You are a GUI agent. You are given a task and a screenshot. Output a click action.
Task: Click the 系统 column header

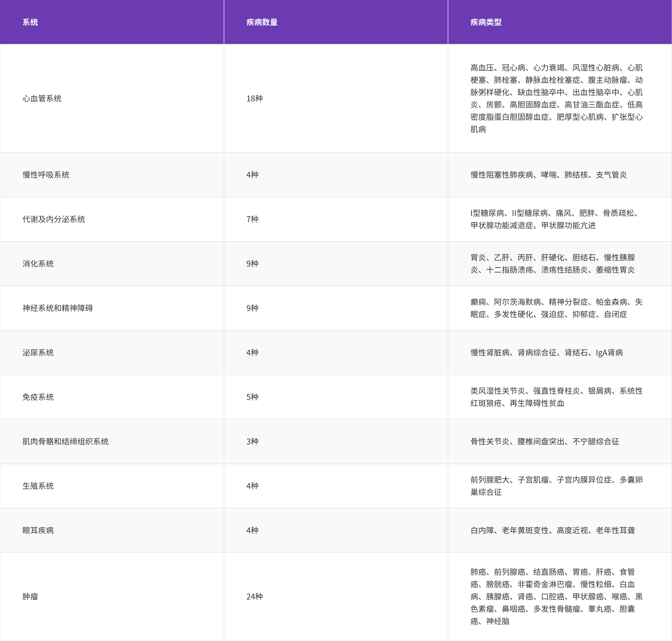(x=30, y=22)
